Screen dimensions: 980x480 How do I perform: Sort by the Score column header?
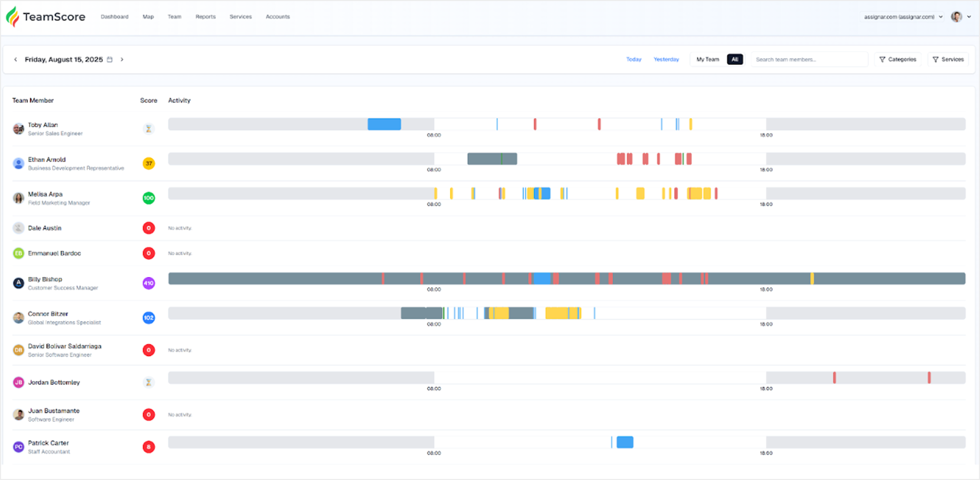pos(149,100)
